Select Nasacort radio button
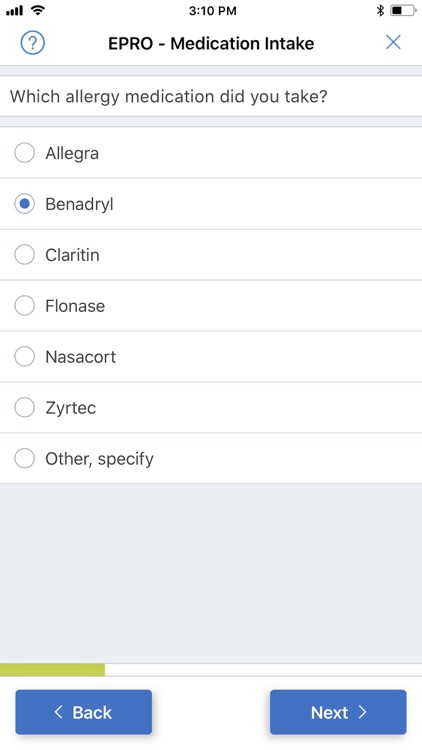The width and height of the screenshot is (422, 750). (x=24, y=356)
